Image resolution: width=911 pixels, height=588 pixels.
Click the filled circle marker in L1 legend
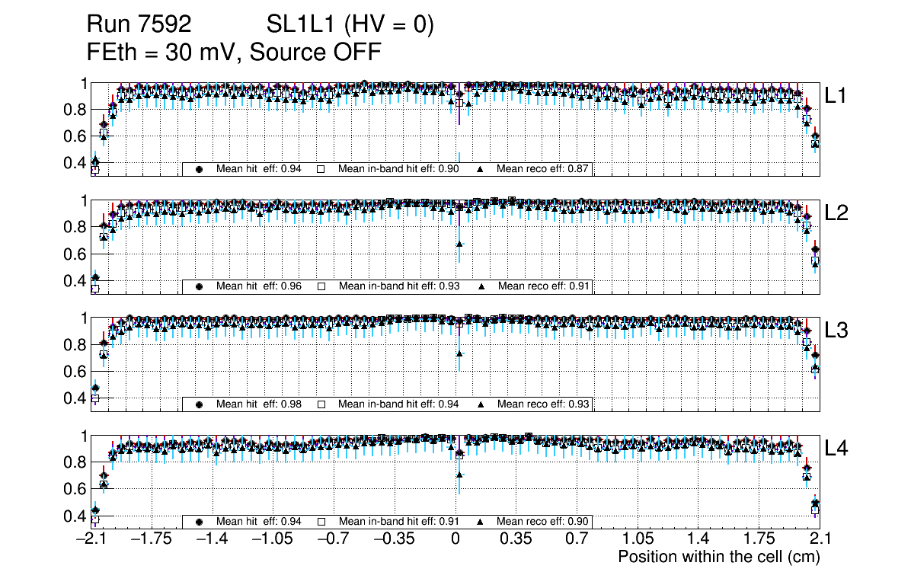point(200,169)
